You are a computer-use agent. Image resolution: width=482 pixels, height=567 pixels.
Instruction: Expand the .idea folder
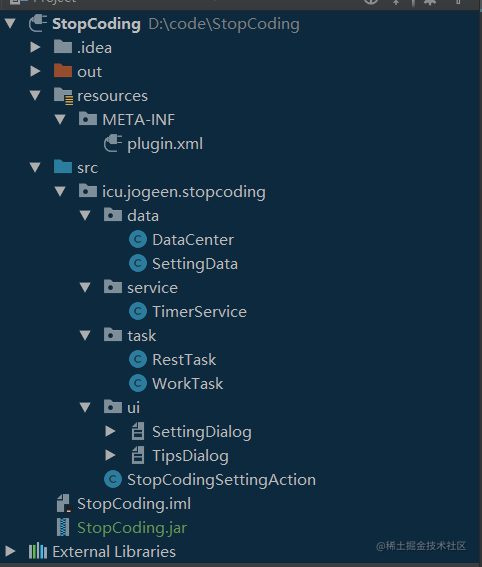[x=35, y=47]
